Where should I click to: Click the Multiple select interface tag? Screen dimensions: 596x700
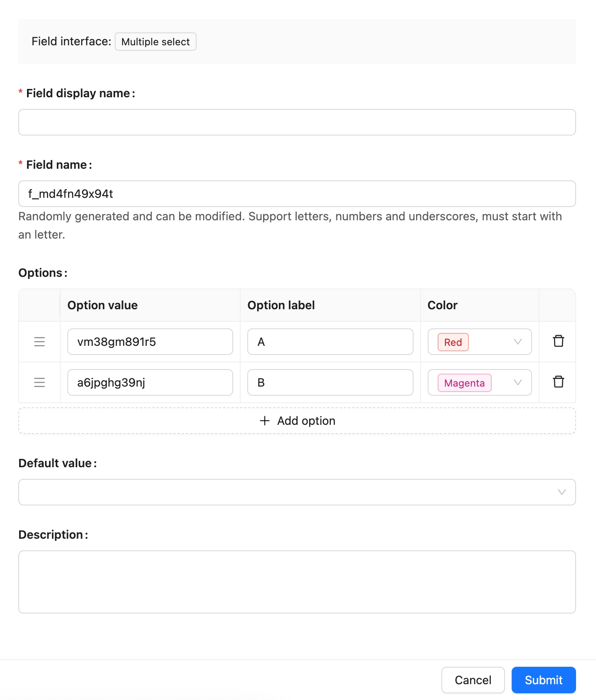click(155, 42)
